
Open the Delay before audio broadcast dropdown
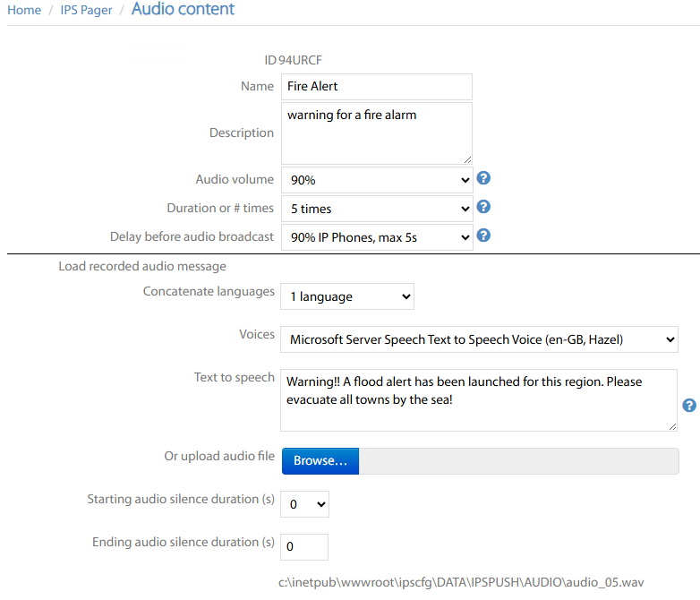[x=376, y=237]
